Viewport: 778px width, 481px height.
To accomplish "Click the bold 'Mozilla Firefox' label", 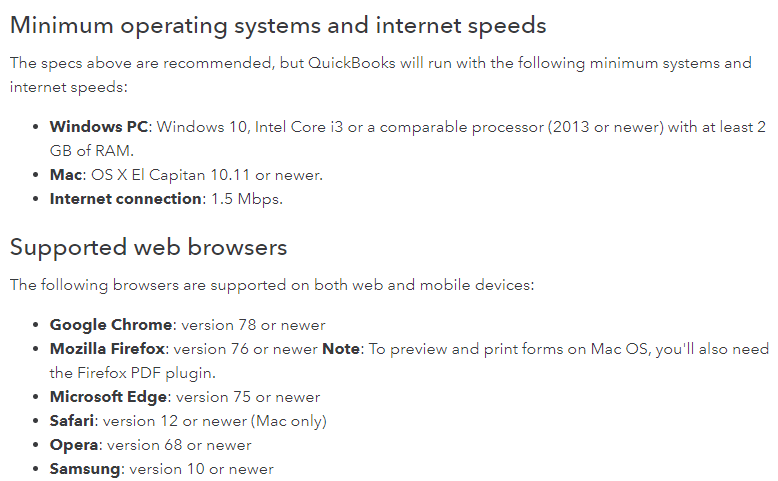I will tap(109, 349).
